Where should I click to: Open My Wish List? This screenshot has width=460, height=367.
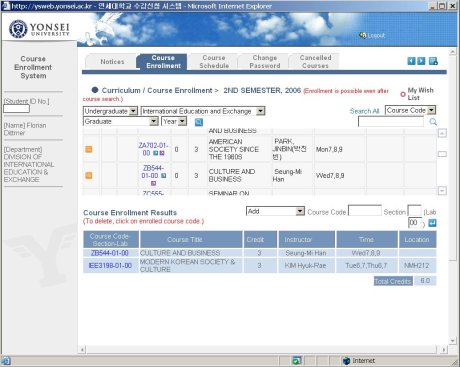coord(420,94)
